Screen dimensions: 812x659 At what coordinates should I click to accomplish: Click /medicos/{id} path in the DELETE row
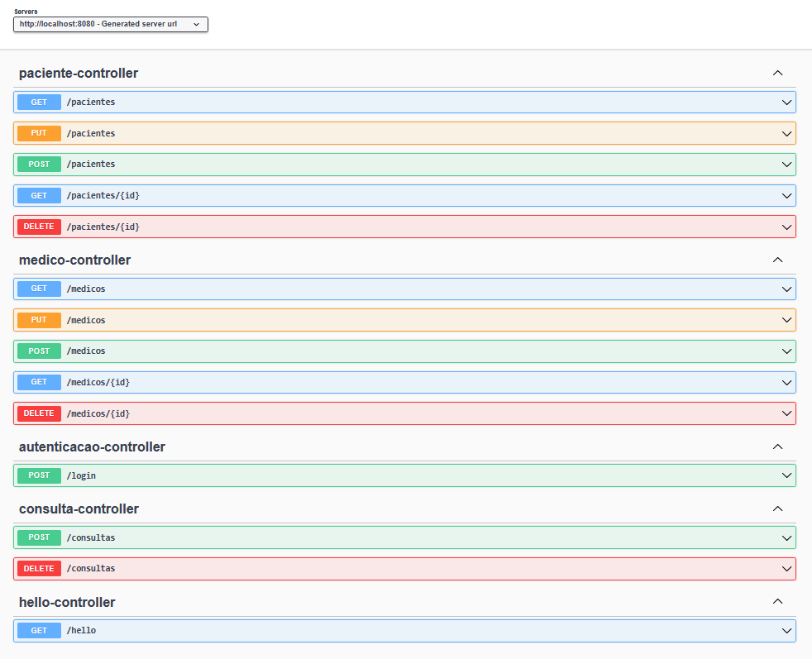tap(98, 413)
